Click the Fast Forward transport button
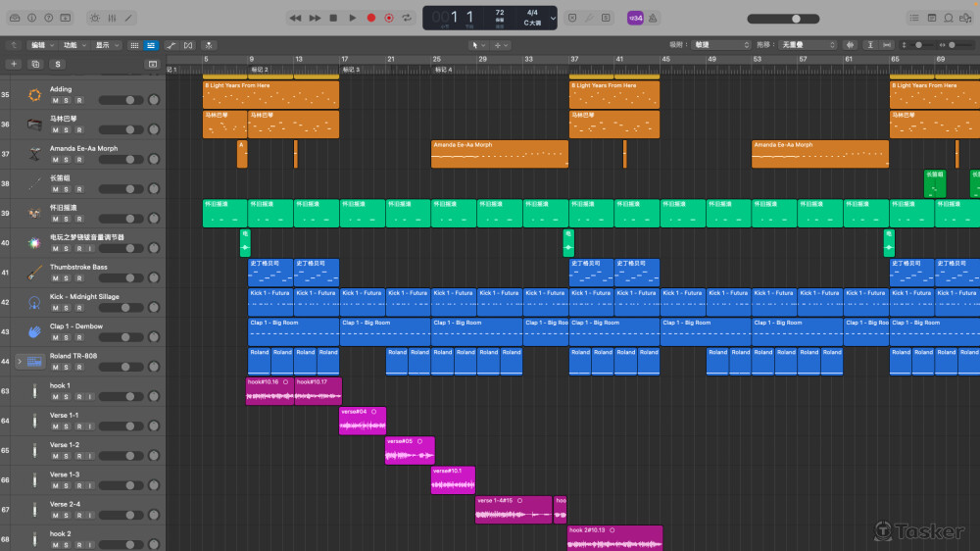980x551 pixels. 315,18
